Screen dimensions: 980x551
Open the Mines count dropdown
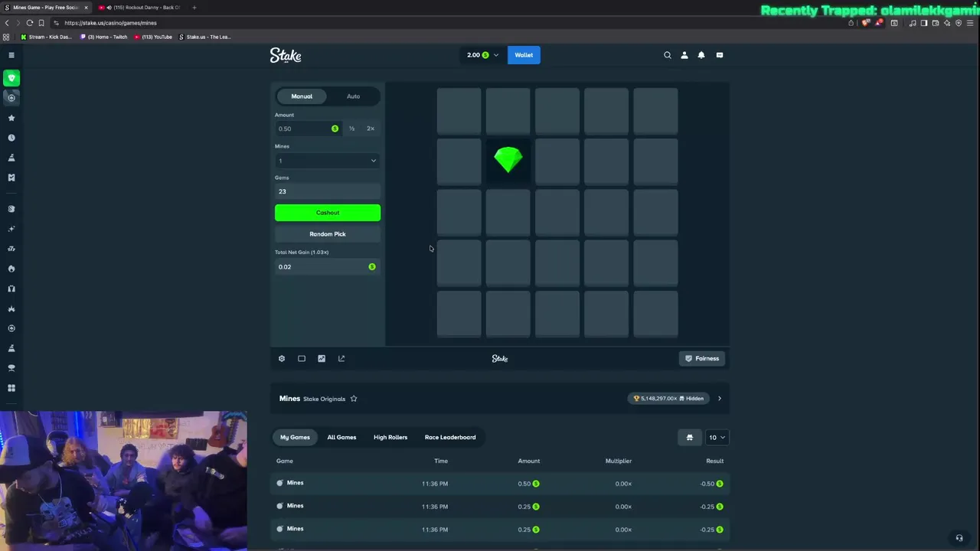[x=328, y=161]
